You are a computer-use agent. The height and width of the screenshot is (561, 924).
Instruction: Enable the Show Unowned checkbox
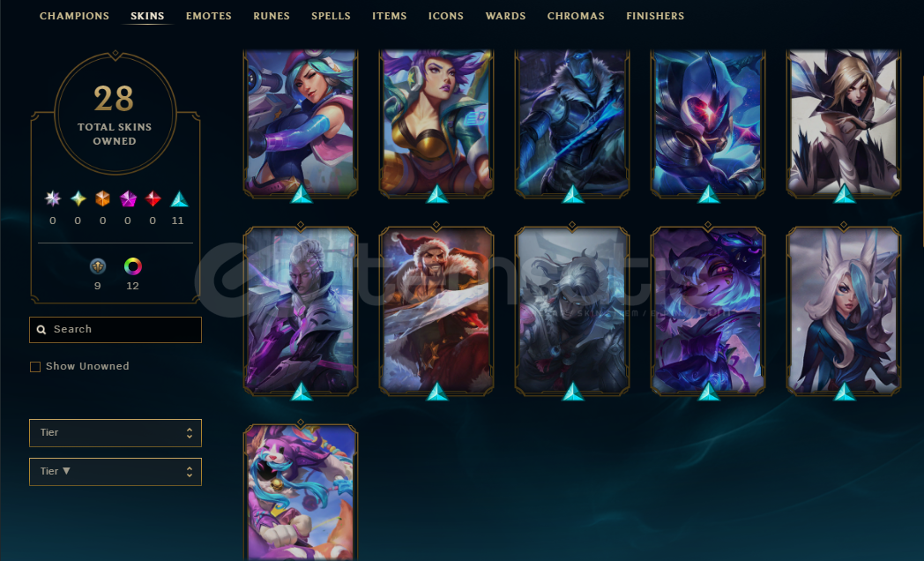tap(35, 367)
